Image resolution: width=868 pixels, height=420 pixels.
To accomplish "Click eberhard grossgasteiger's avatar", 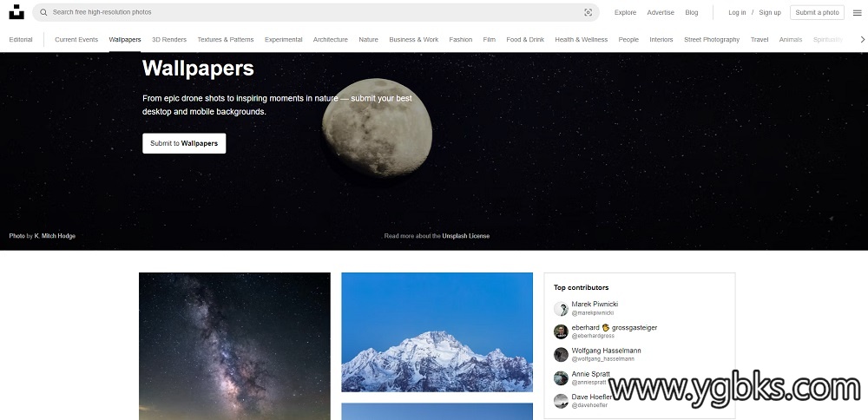I will click(x=561, y=331).
